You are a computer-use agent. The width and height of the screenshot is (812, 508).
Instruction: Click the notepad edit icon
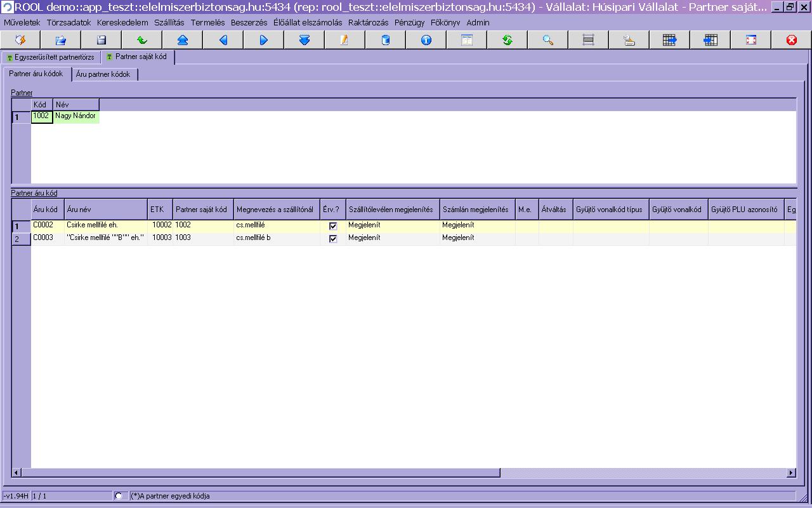tap(345, 40)
